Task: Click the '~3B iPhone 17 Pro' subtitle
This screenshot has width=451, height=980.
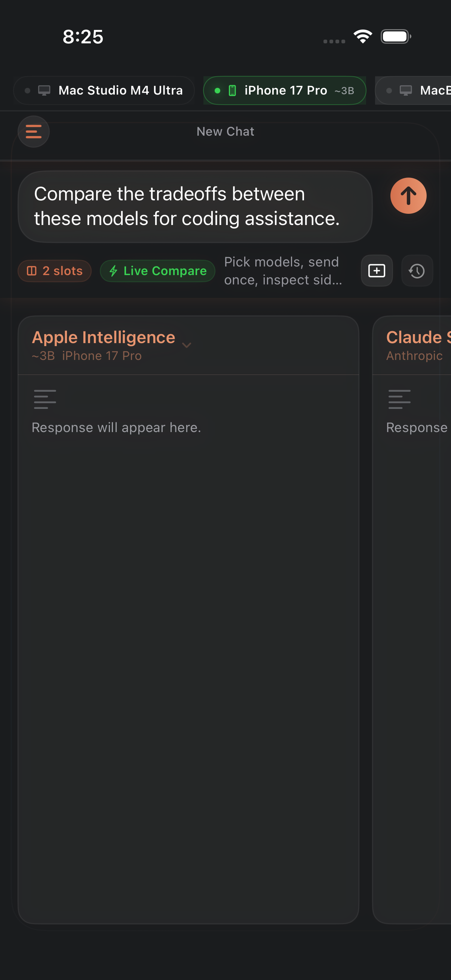Action: [87, 356]
